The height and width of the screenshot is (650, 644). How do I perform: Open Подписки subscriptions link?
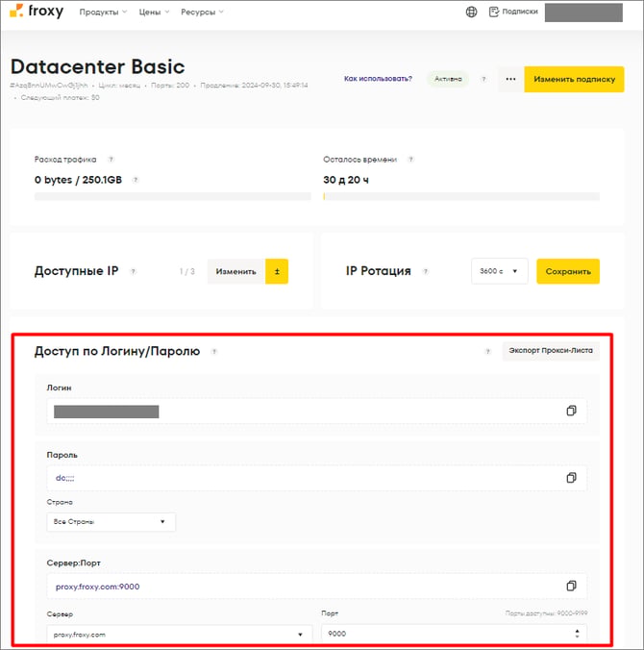tap(513, 12)
